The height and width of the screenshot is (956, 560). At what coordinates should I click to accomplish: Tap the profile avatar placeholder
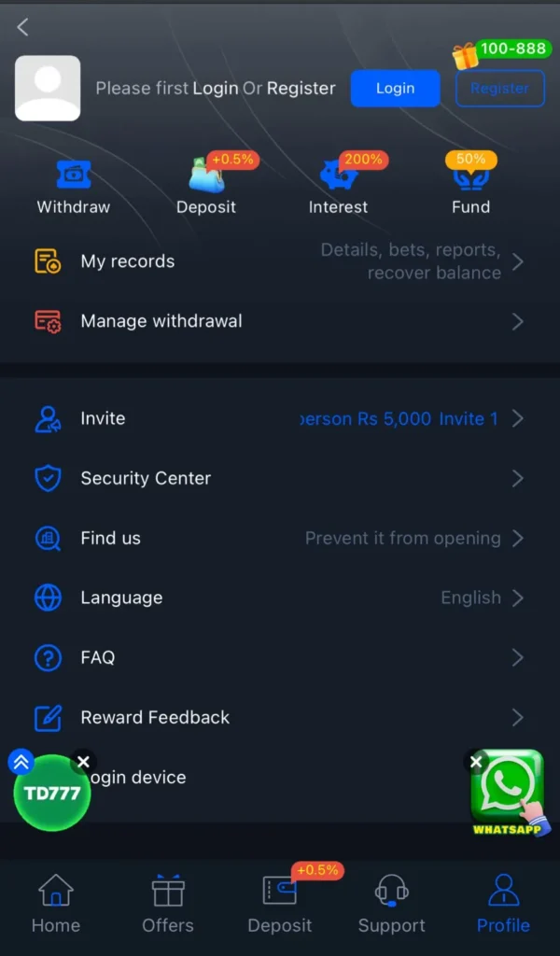[48, 89]
